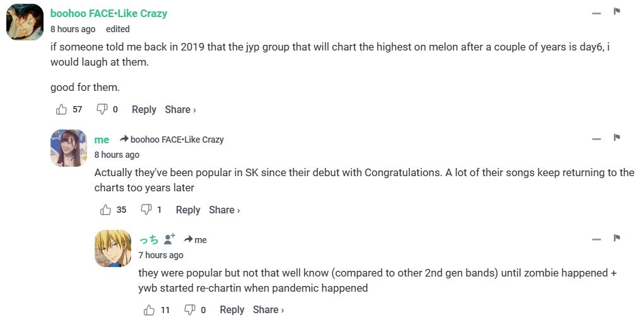
Task: Open Share menu on me's reply
Action: coord(224,210)
